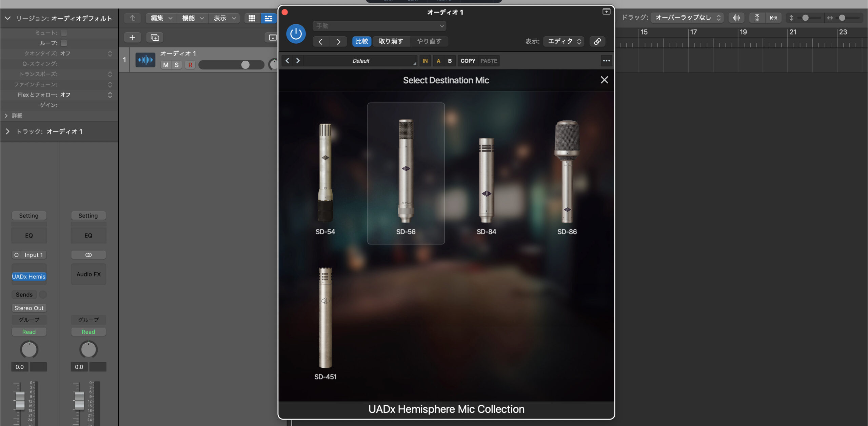Close the Select Destination Mic overlay
Viewport: 868px width, 426px height.
[x=604, y=80]
